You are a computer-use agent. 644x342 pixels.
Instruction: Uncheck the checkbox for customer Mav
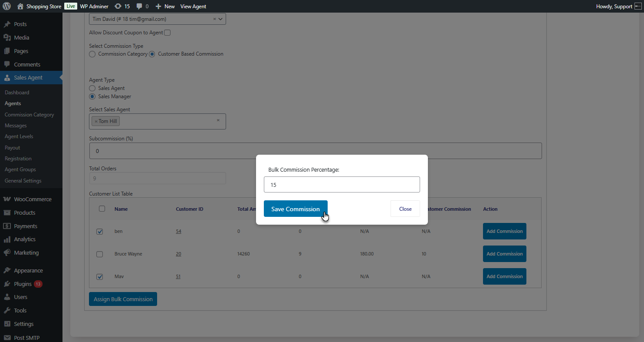99,277
